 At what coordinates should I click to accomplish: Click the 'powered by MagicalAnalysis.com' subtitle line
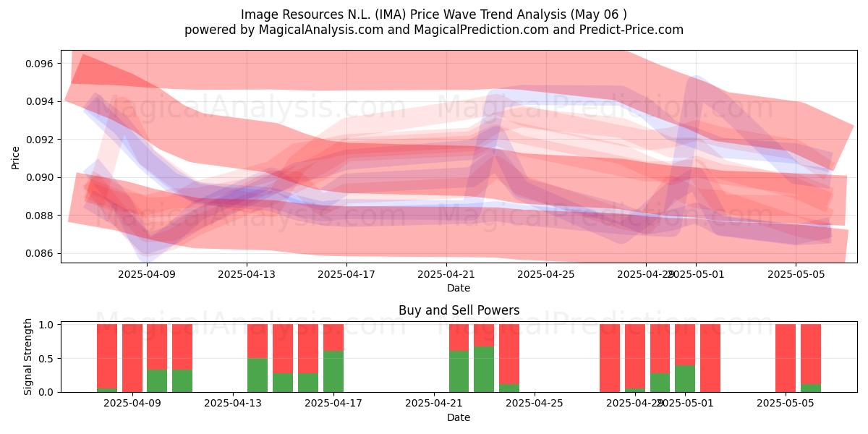coord(434,30)
